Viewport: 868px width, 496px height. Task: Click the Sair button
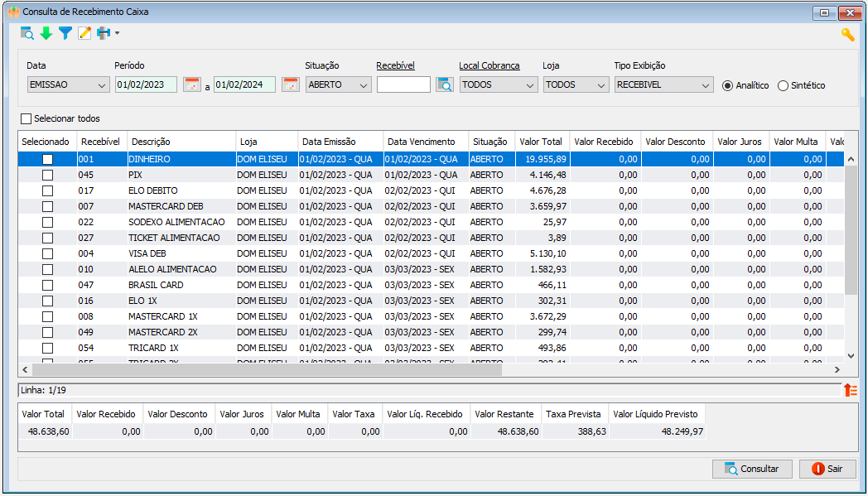tap(827, 469)
